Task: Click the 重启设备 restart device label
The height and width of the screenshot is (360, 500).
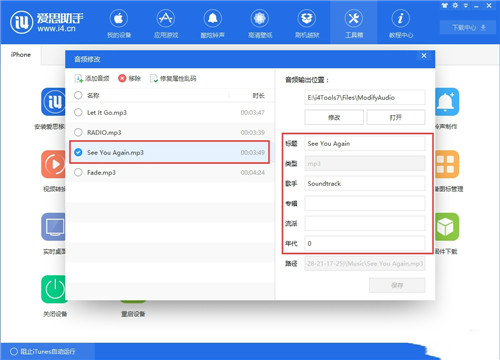Action: click(133, 314)
